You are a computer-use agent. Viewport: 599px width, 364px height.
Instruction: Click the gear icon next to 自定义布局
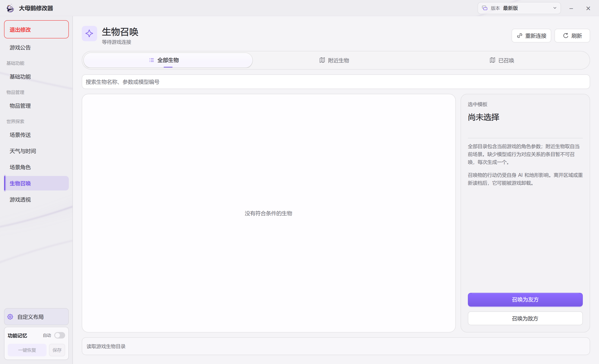(x=10, y=317)
